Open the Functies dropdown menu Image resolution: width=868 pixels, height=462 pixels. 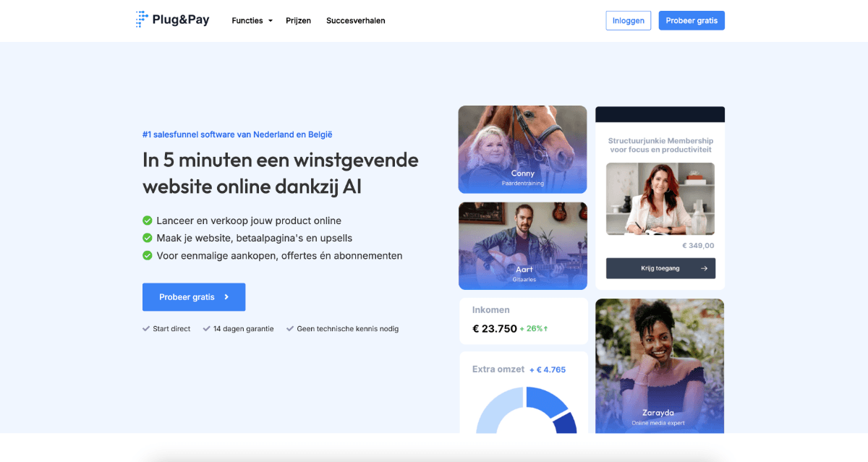pos(252,21)
